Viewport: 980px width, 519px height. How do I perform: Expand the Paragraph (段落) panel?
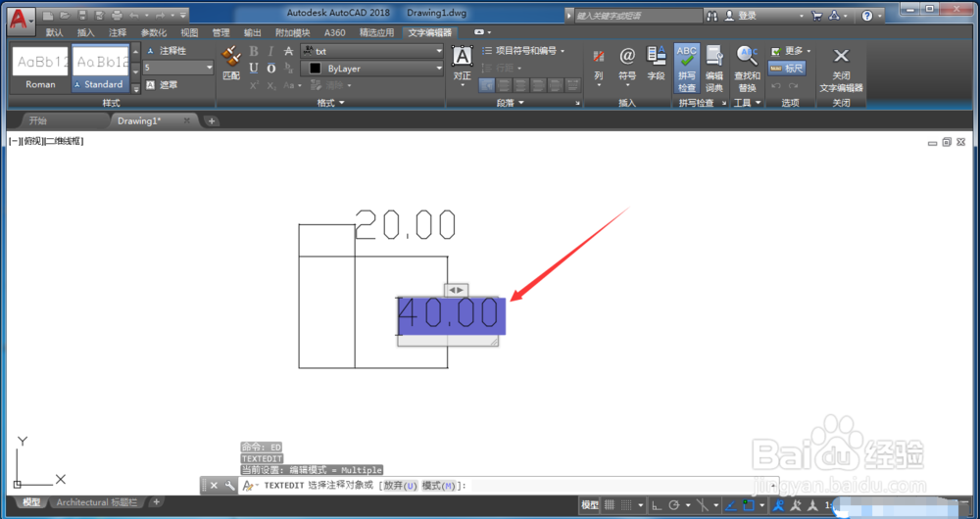pos(510,103)
